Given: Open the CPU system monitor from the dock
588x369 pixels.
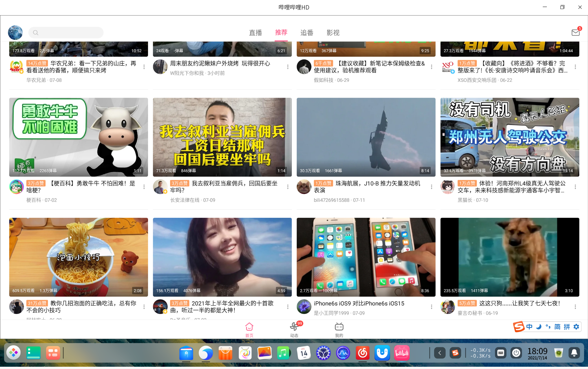Looking at the screenshot, I should pyautogui.click(x=342, y=353).
